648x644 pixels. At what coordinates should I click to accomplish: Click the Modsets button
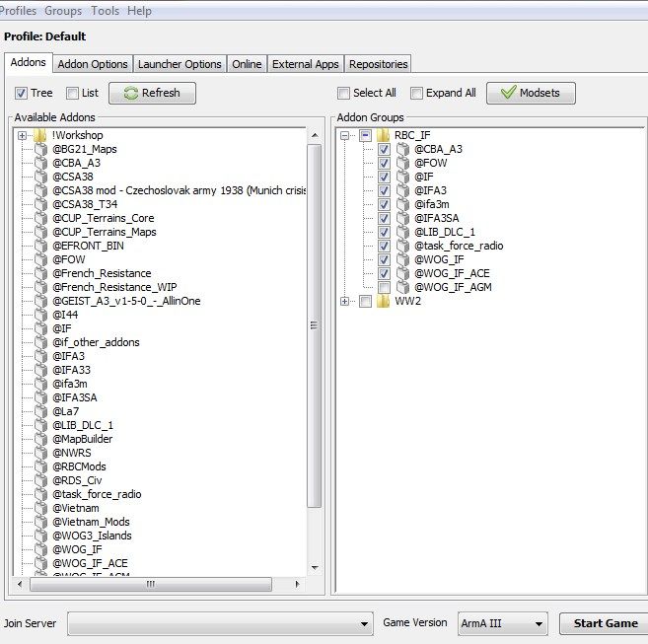(531, 93)
